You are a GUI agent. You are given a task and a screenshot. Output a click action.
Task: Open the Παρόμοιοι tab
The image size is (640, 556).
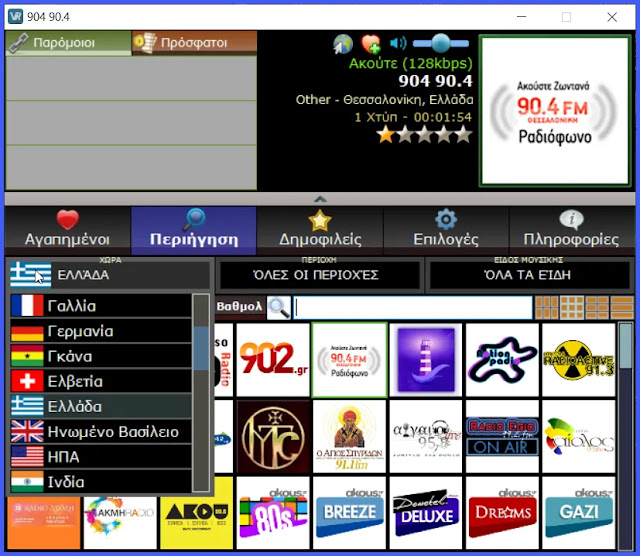pyautogui.click(x=68, y=43)
